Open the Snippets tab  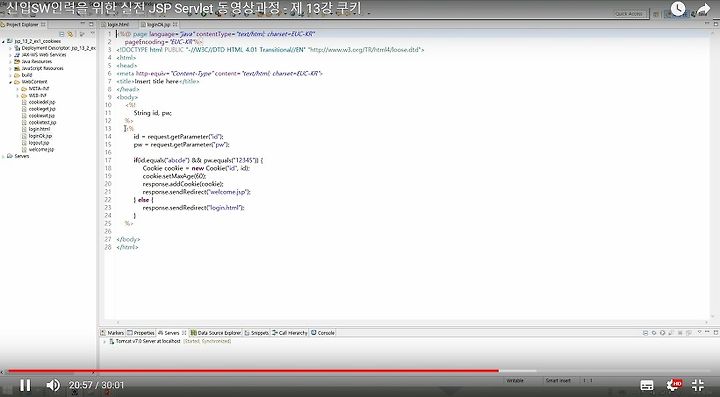(x=257, y=333)
